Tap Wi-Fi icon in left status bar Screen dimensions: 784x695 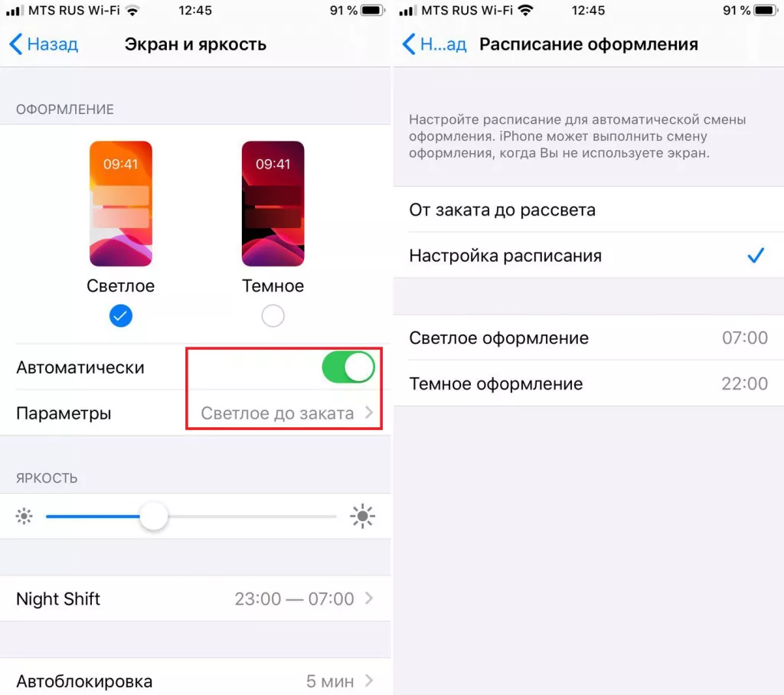(132, 11)
